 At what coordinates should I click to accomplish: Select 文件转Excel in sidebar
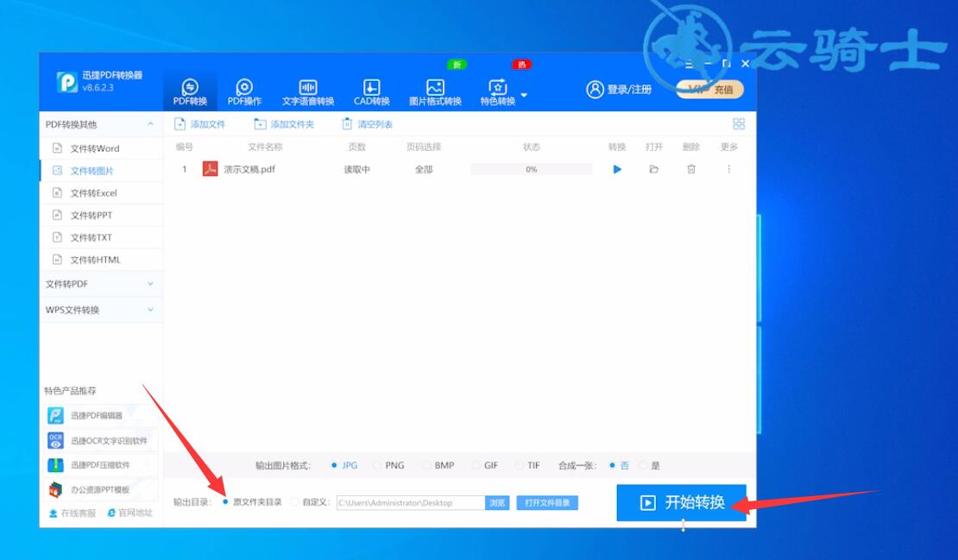102,193
